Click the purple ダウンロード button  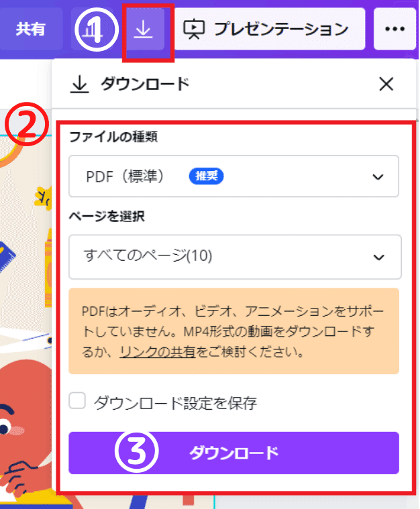pyautogui.click(x=234, y=453)
